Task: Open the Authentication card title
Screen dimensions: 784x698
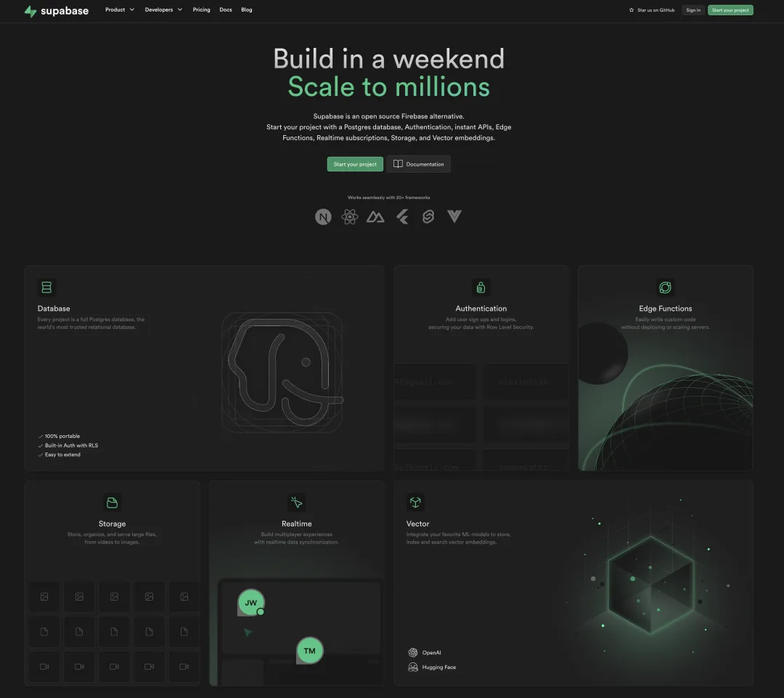Action: click(481, 308)
